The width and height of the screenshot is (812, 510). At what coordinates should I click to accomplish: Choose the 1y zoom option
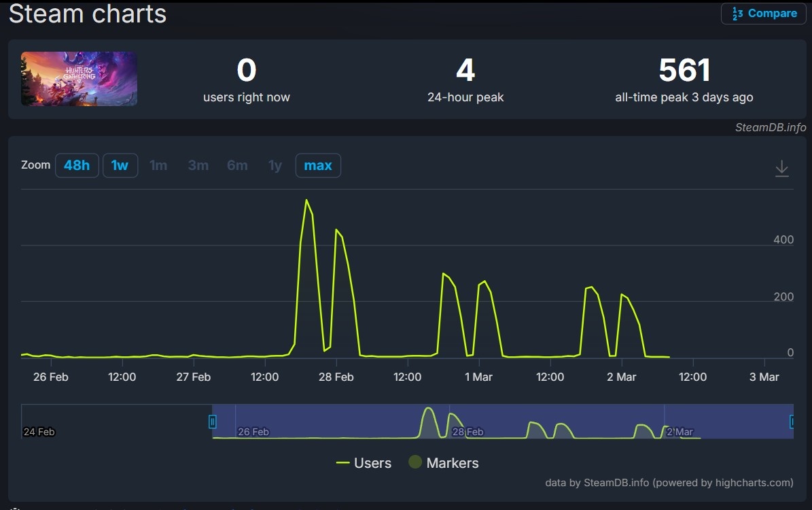click(275, 165)
